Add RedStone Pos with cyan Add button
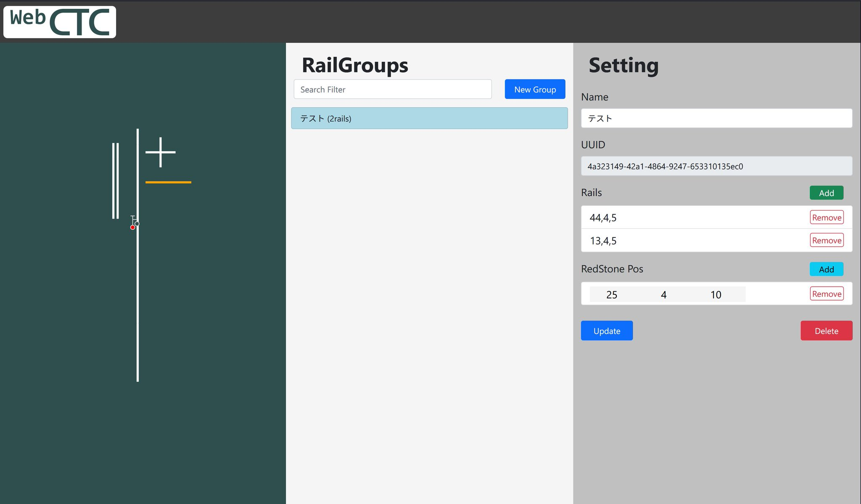861x504 pixels. pos(826,269)
